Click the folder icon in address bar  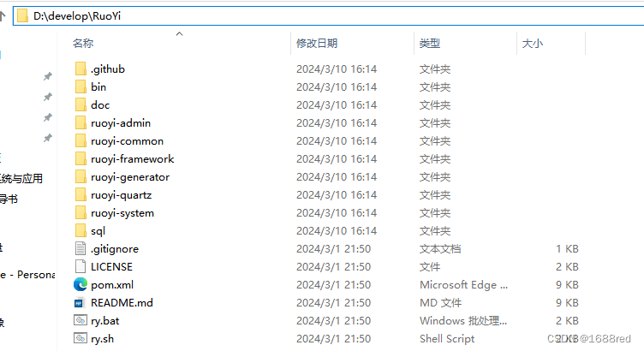click(22, 16)
